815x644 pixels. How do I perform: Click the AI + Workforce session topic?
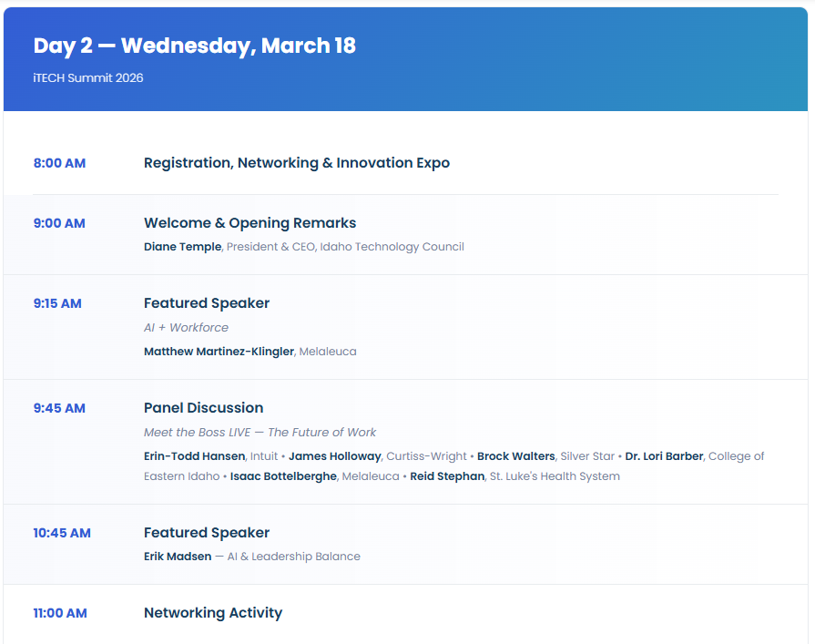pos(186,327)
